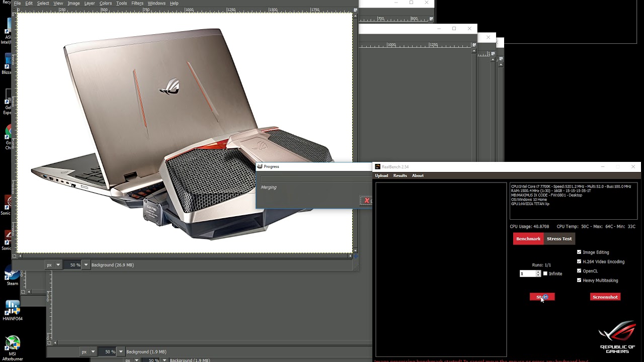Click the red Start button
644x362 pixels.
pyautogui.click(x=542, y=297)
